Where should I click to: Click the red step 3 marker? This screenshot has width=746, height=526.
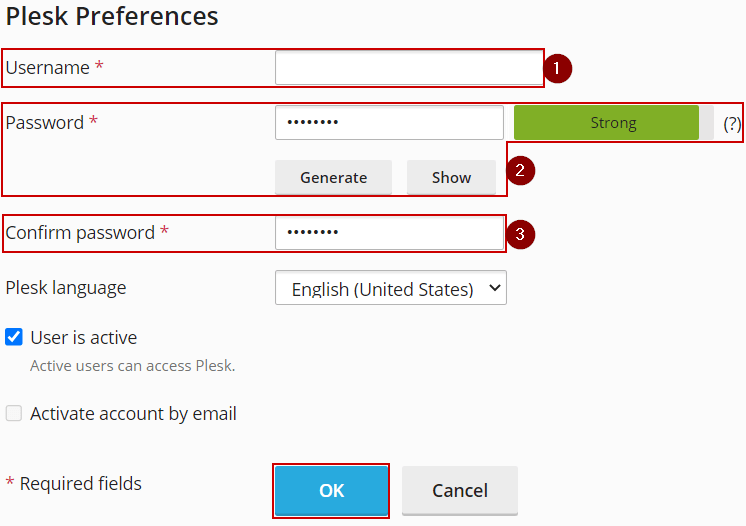click(521, 235)
